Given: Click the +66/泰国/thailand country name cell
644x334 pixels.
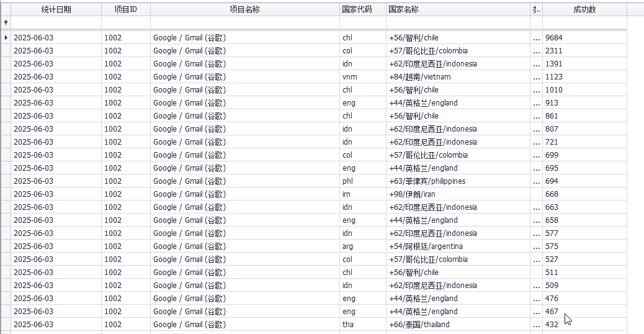Looking at the screenshot, I should (x=458, y=325).
